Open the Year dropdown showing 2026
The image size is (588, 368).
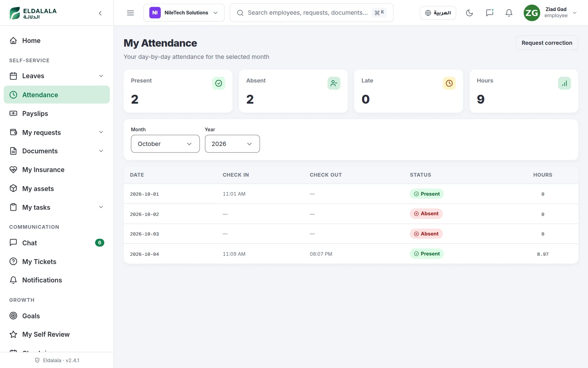[232, 144]
